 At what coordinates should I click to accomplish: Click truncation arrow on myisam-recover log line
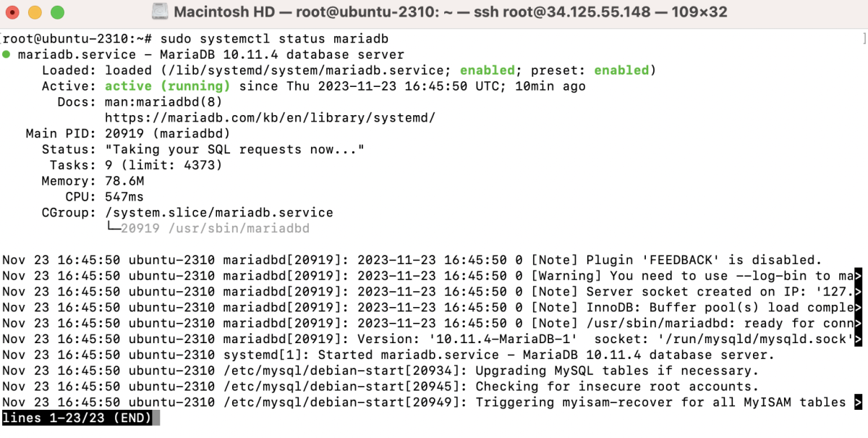pos(858,403)
